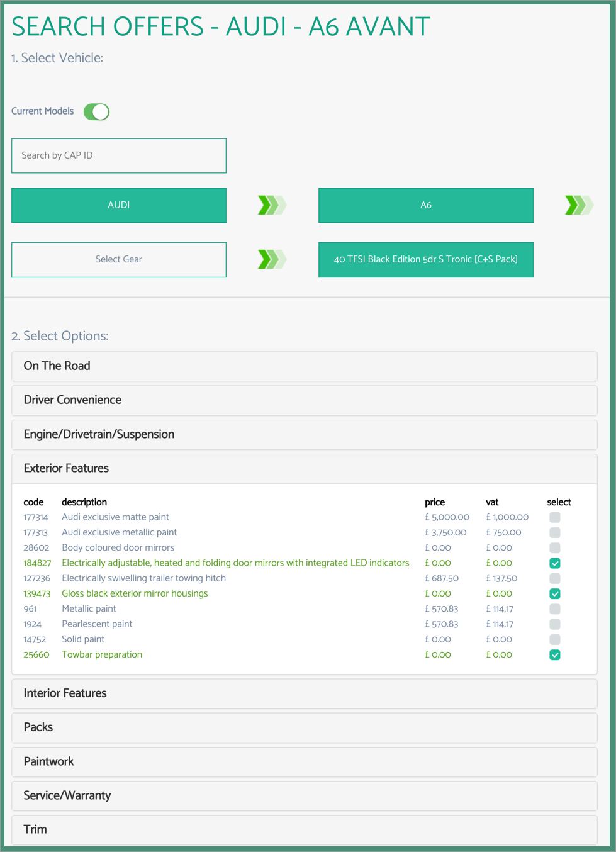The height and width of the screenshot is (852, 616).
Task: Click the 40 TFSI Black Edition variant
Action: pyautogui.click(x=425, y=259)
